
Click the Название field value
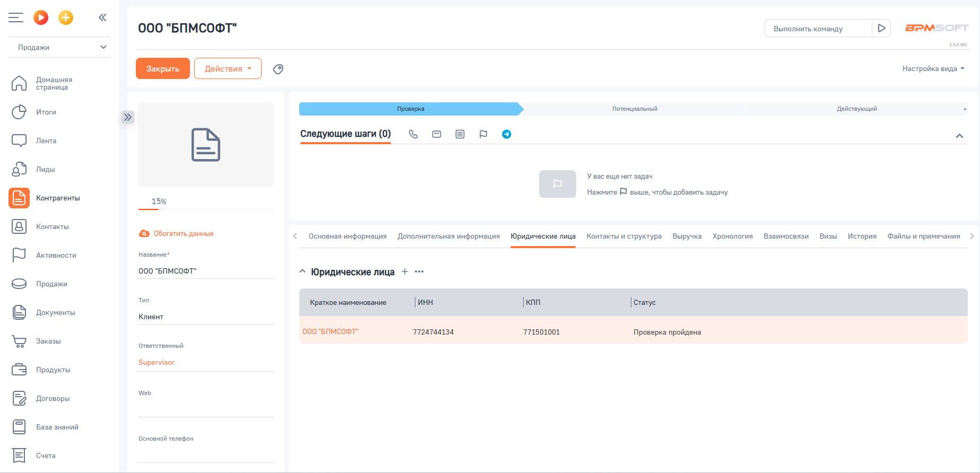(206, 271)
